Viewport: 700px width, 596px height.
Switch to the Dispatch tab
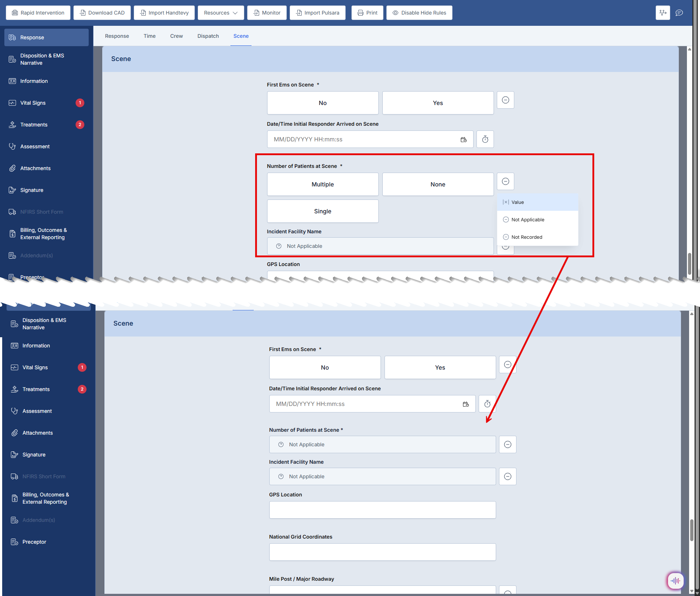pyautogui.click(x=208, y=36)
